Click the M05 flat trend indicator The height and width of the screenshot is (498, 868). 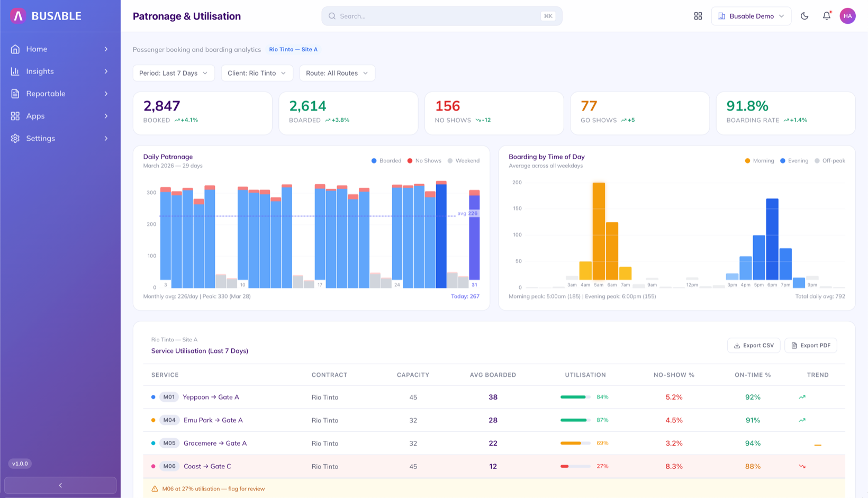pyautogui.click(x=818, y=445)
